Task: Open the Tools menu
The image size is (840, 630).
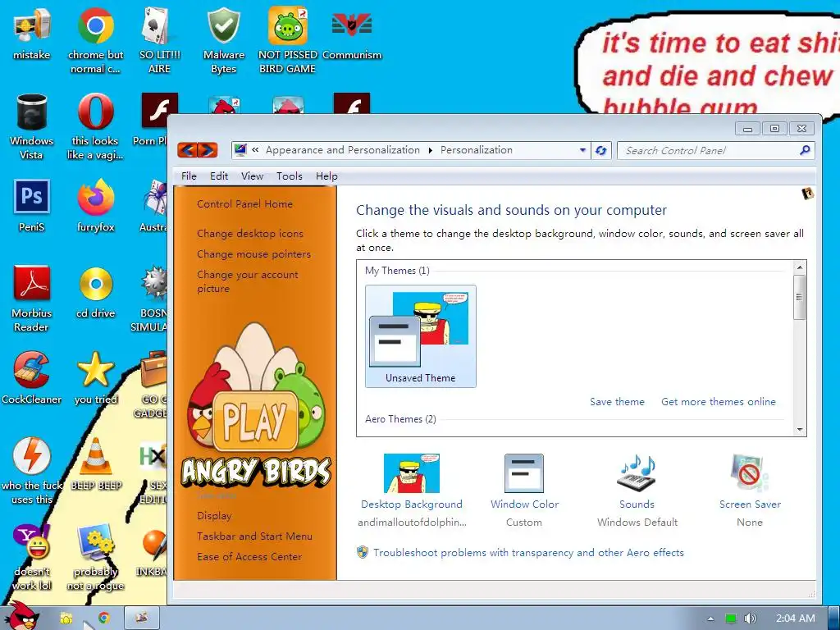Action: (x=290, y=176)
